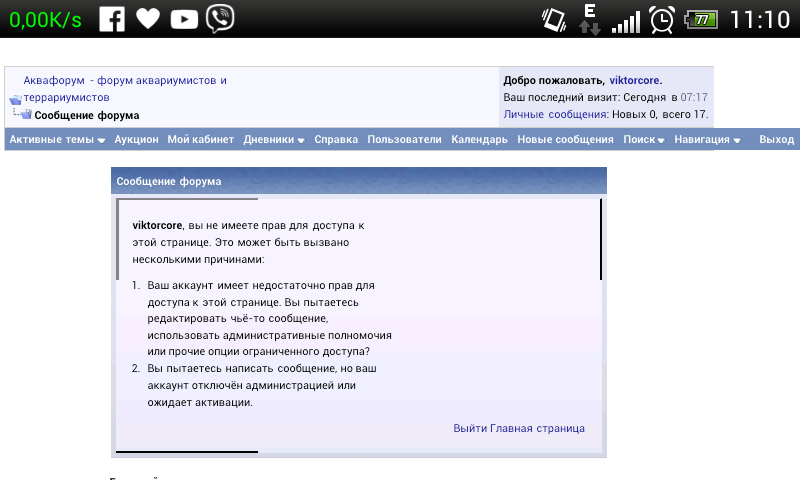Click the Выйти link in message box
Viewport: 800px width, 480px height.
coord(469,428)
